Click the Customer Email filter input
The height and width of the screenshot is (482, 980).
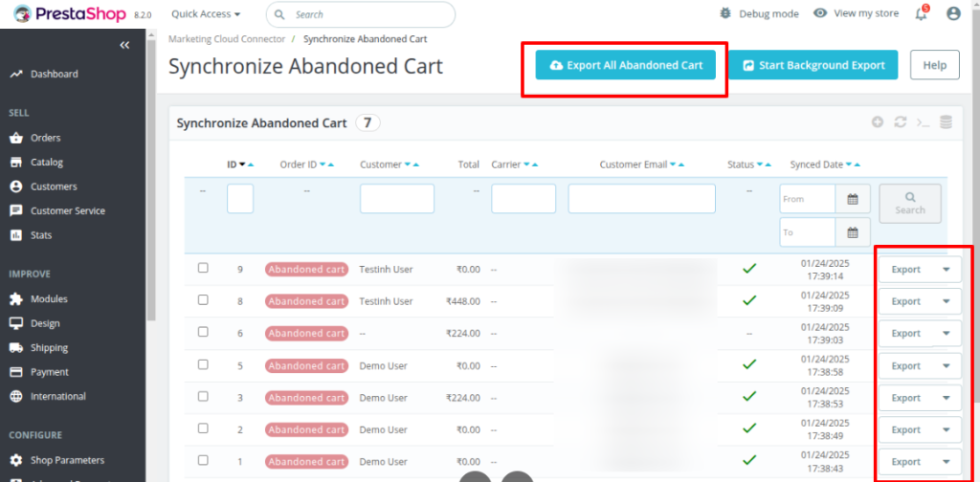pyautogui.click(x=642, y=199)
